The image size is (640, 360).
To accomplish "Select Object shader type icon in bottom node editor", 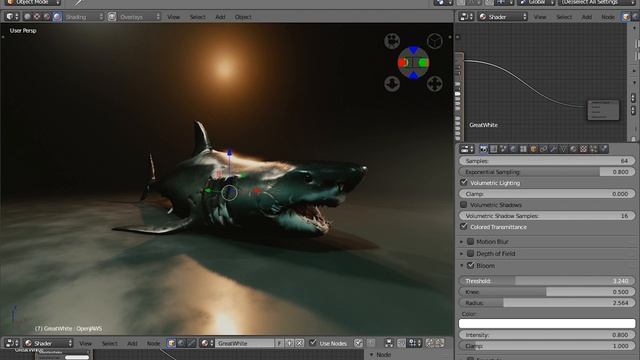I will [x=171, y=343].
